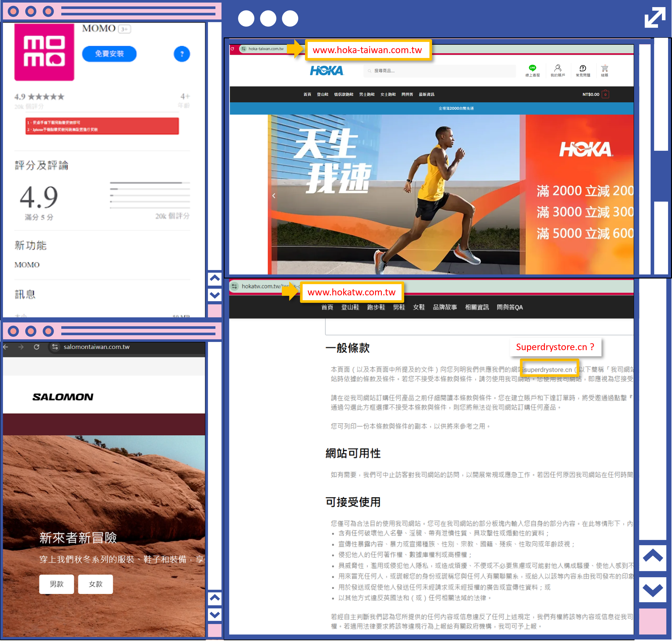Click the 新來者新冒險 banner headline
The height and width of the screenshot is (641, 672).
coord(78,537)
